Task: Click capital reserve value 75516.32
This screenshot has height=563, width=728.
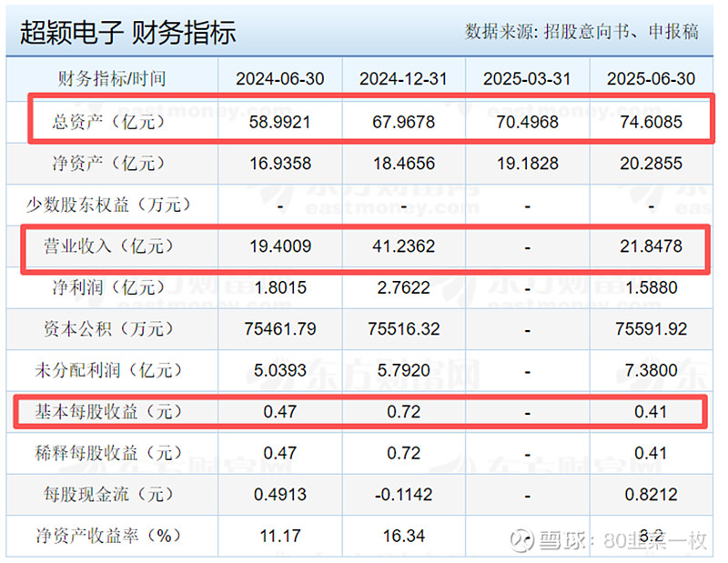Action: click(x=403, y=329)
